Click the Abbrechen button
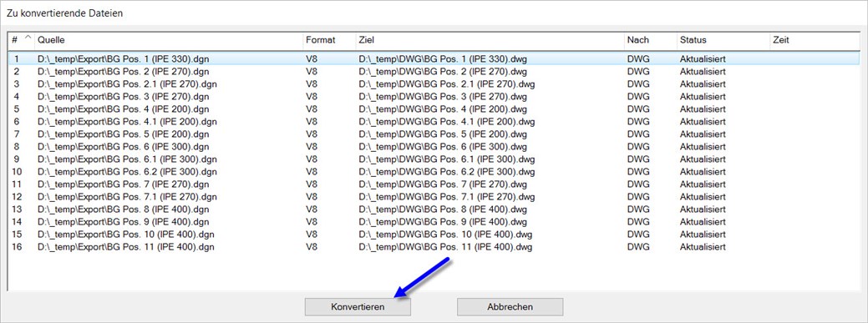Image resolution: width=868 pixels, height=323 pixels. 510,306
